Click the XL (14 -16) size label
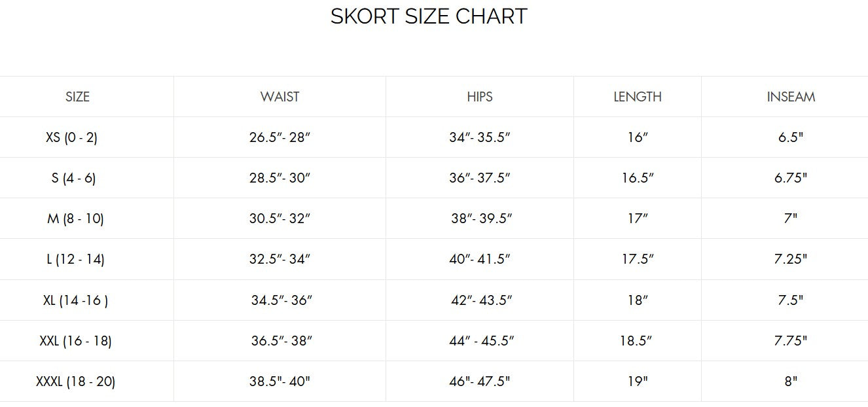This screenshot has width=868, height=407. 75,300
